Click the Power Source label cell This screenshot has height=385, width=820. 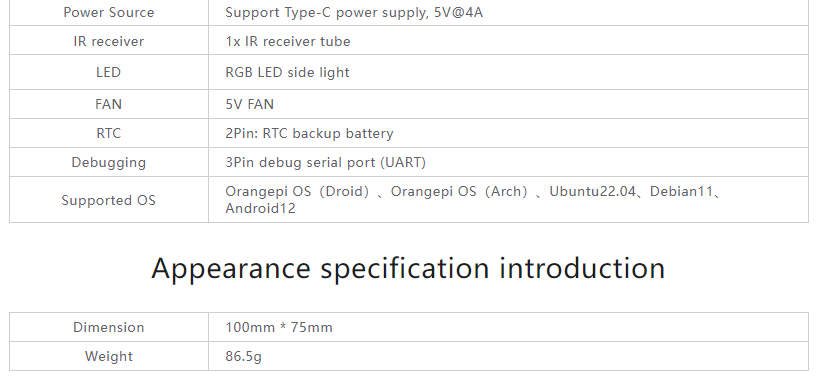pos(109,13)
